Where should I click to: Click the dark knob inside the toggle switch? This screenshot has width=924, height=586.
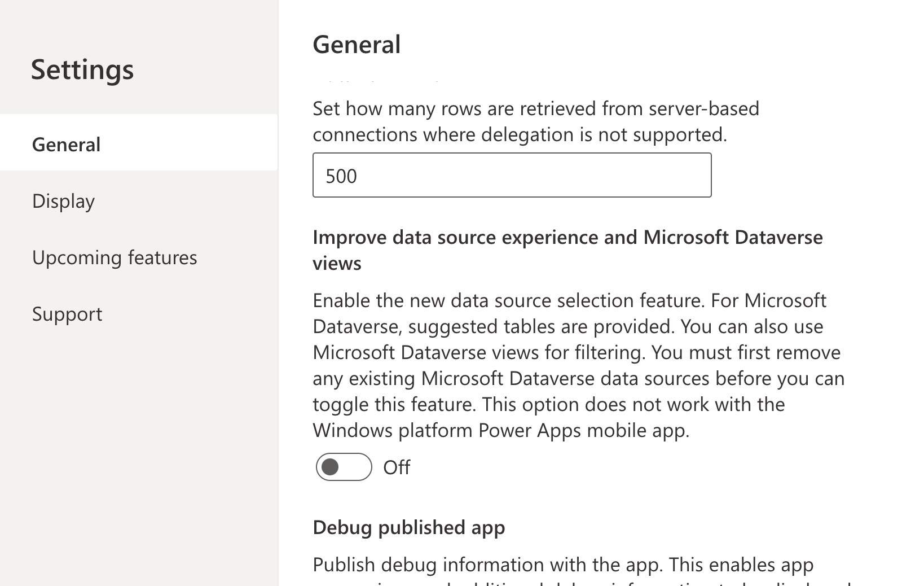tap(330, 467)
